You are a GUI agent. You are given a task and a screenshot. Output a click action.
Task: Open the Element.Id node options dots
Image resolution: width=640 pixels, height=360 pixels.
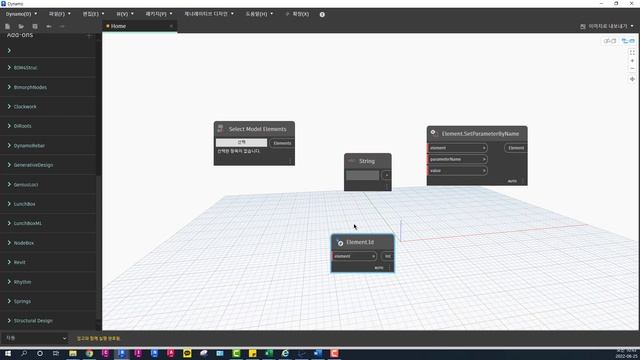[x=390, y=268]
